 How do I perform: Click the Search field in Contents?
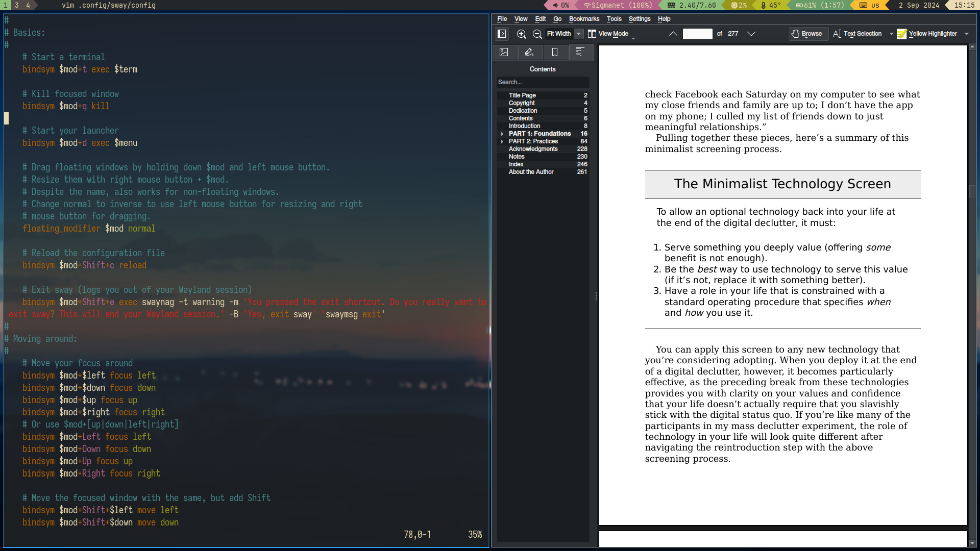[x=543, y=82]
